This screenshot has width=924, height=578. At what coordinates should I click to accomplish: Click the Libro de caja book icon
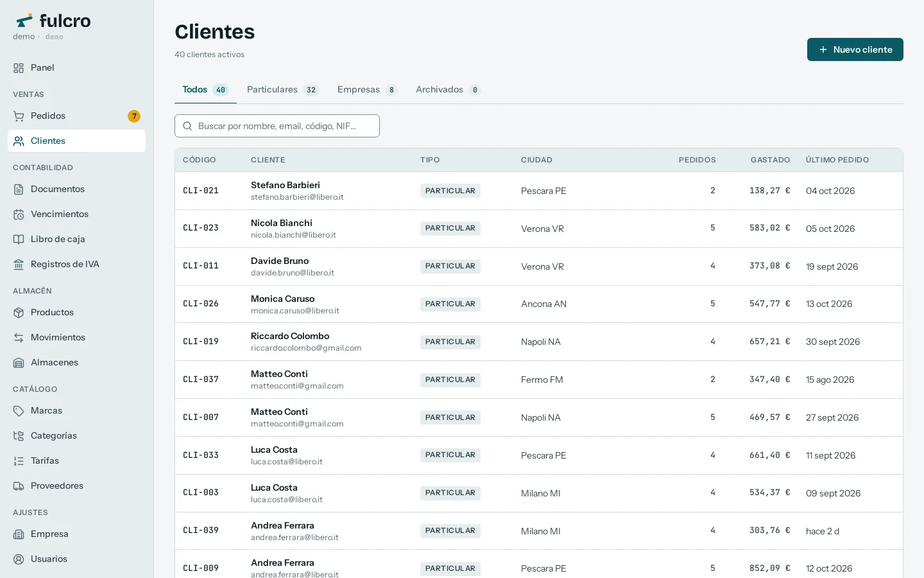point(19,240)
